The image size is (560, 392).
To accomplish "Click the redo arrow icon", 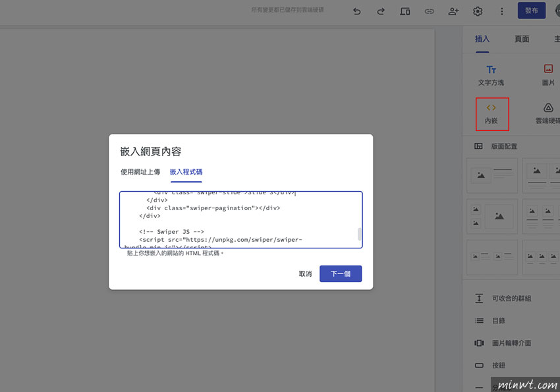I will point(381,11).
